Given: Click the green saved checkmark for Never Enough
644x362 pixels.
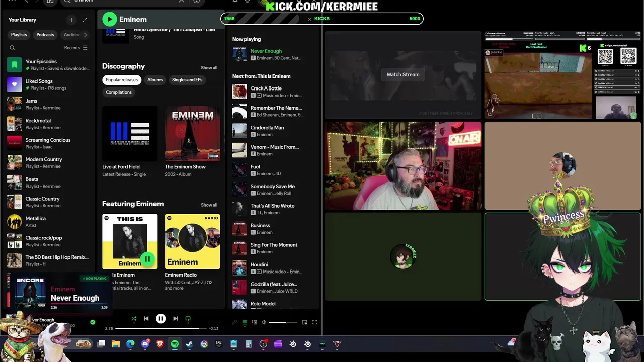Looking at the screenshot, I should pos(93,322).
